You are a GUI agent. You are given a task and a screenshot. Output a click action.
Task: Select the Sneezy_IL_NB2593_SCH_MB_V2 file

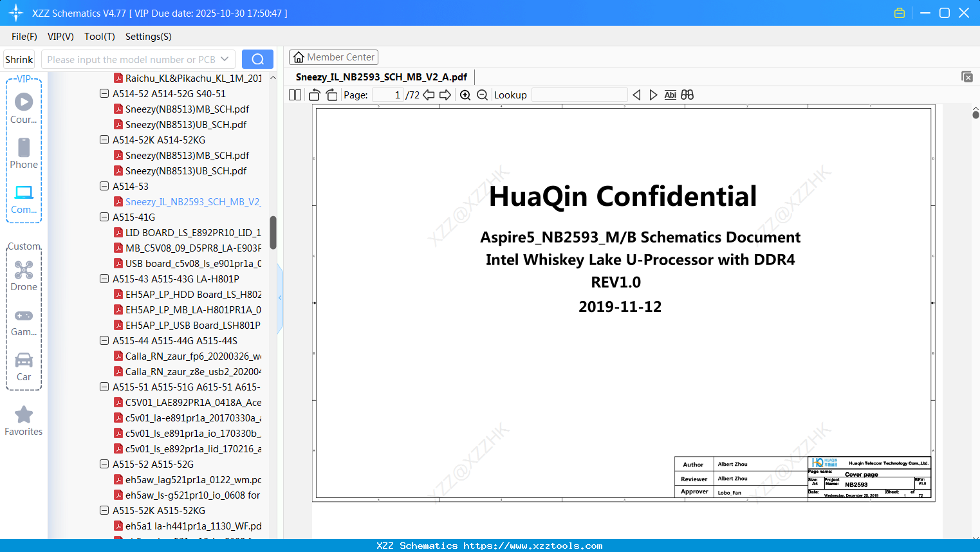pyautogui.click(x=187, y=201)
